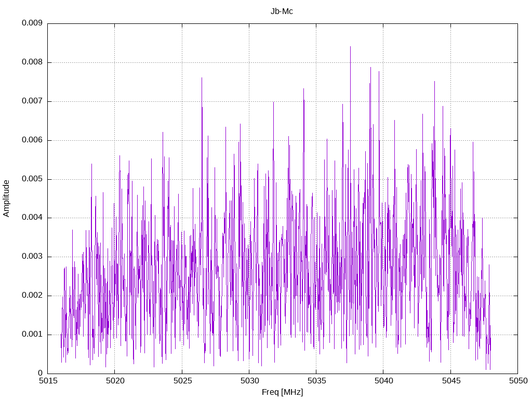This screenshot has height=399, width=532.
Task: Click the 0.003 y-axis tick label
Action: [32, 257]
